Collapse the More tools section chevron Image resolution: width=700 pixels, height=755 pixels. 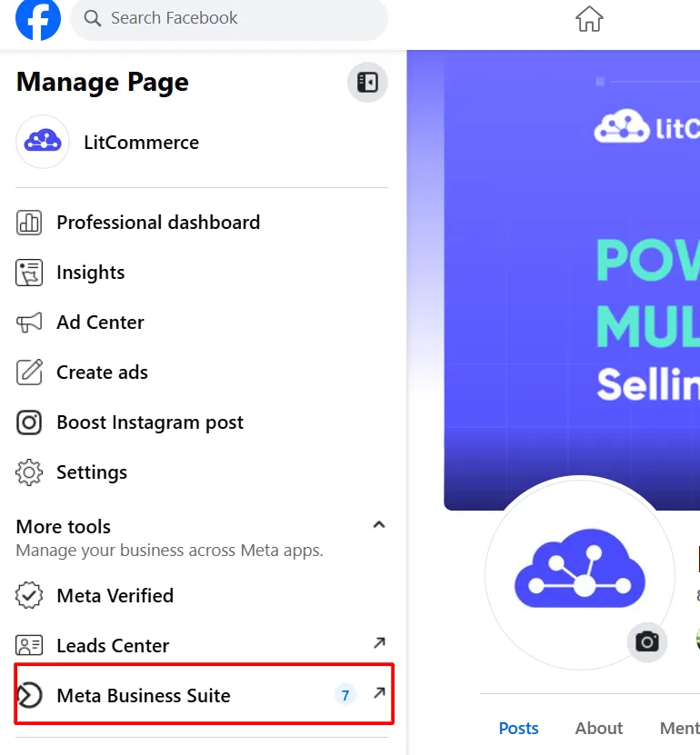click(x=379, y=525)
